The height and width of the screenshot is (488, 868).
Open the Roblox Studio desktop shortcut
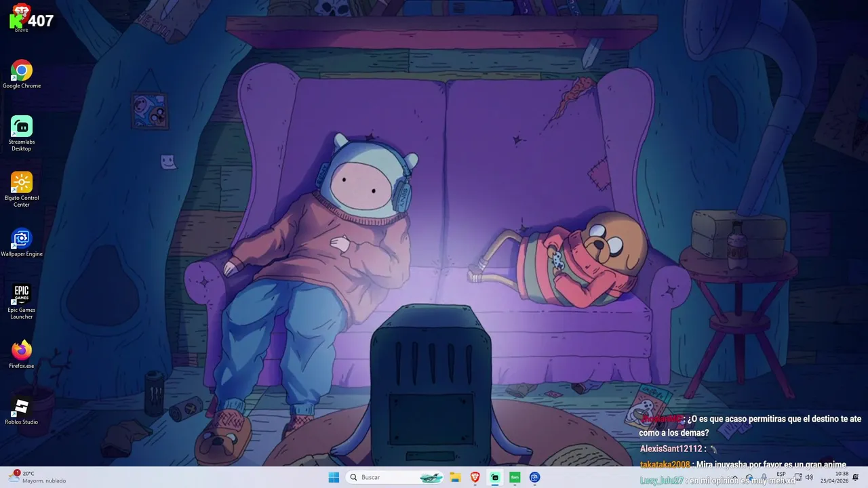click(22, 411)
